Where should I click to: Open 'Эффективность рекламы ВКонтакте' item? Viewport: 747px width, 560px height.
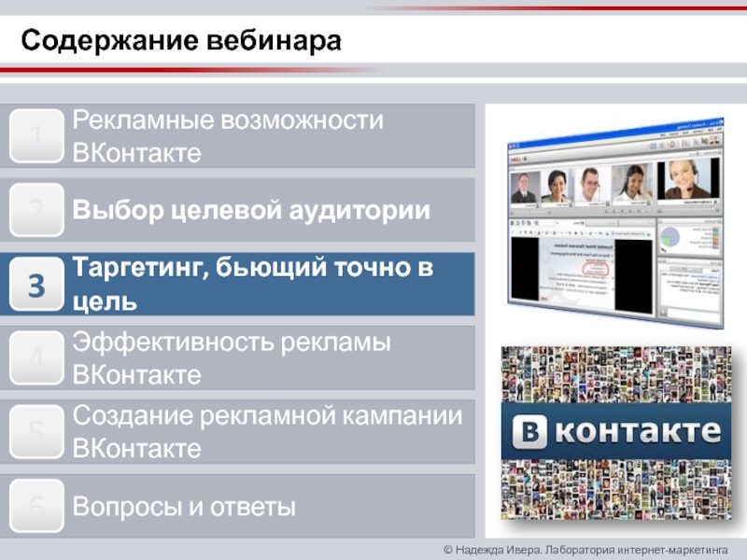click(237, 358)
